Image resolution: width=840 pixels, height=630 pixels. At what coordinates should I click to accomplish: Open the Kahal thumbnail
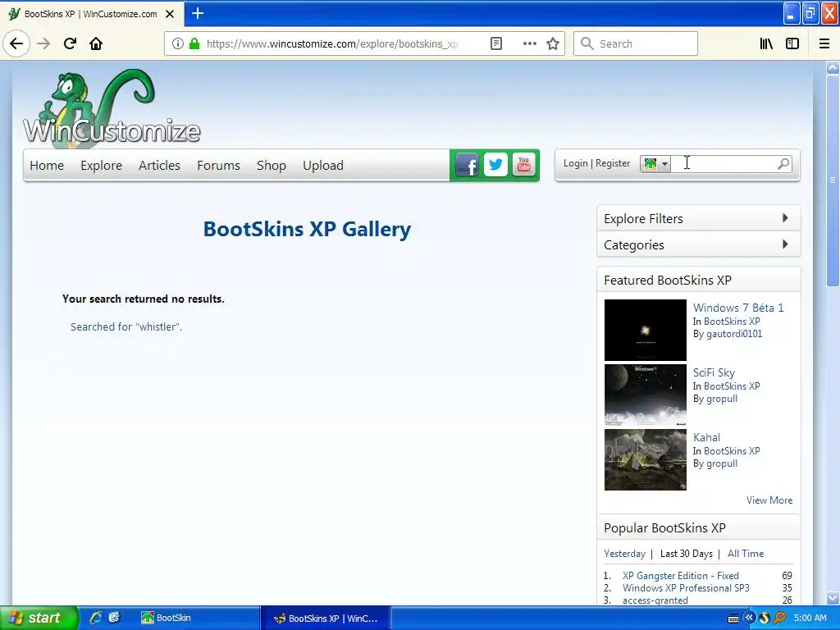pyautogui.click(x=645, y=459)
